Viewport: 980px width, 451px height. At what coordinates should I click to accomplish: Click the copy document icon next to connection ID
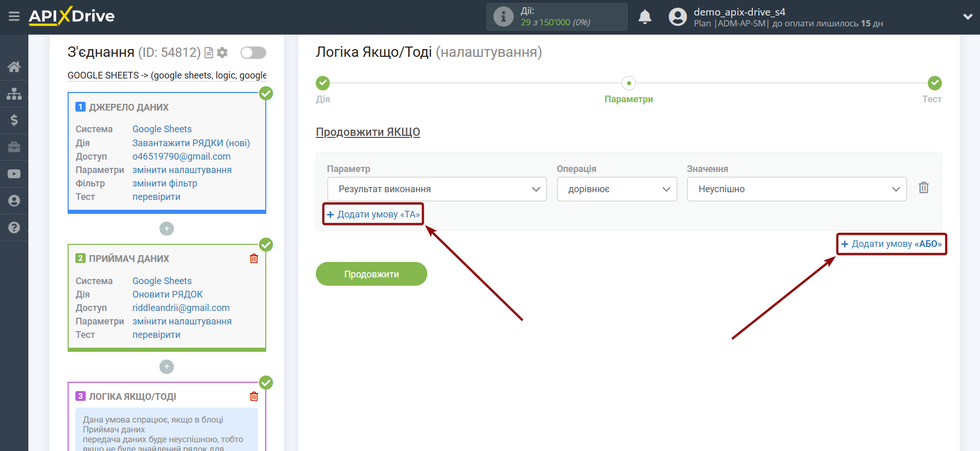click(x=208, y=53)
